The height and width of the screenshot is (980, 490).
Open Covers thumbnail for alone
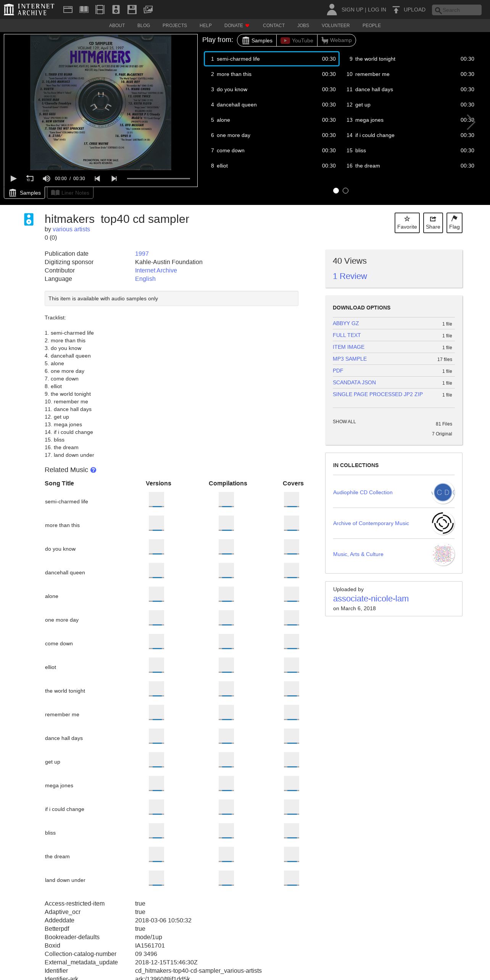pyautogui.click(x=292, y=594)
